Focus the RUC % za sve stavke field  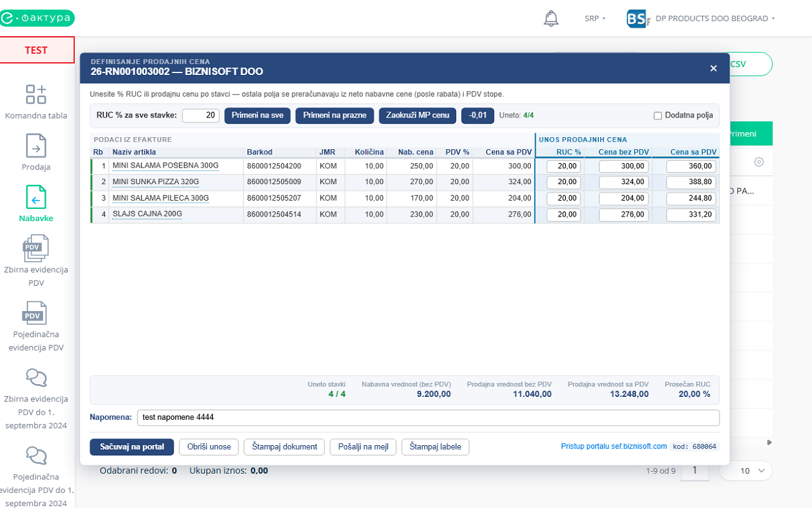[x=201, y=116]
